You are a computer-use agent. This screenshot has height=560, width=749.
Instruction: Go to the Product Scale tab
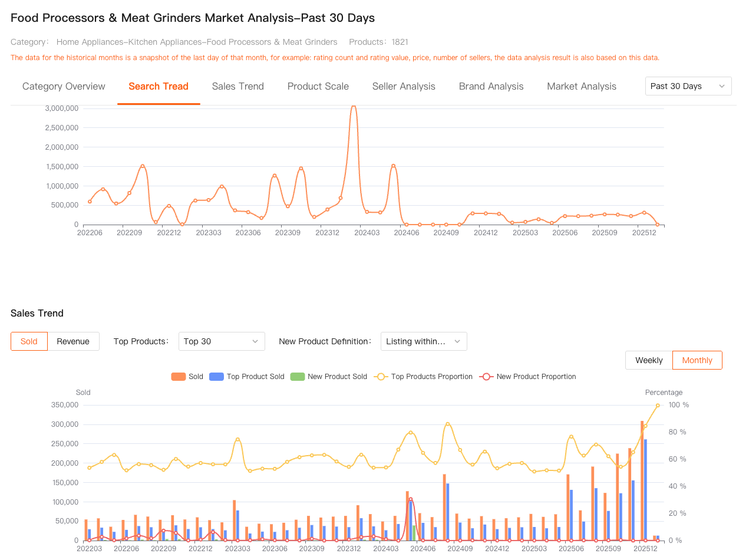pyautogui.click(x=318, y=87)
